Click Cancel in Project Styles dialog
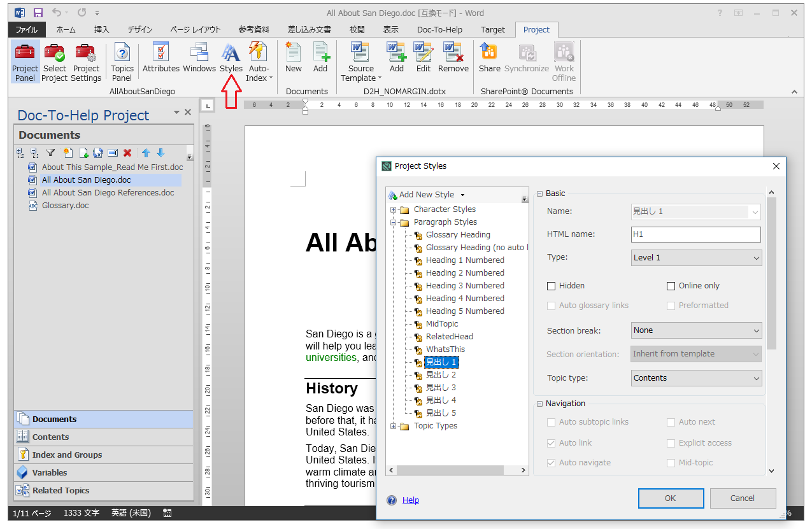The image size is (812, 529). pos(743,498)
